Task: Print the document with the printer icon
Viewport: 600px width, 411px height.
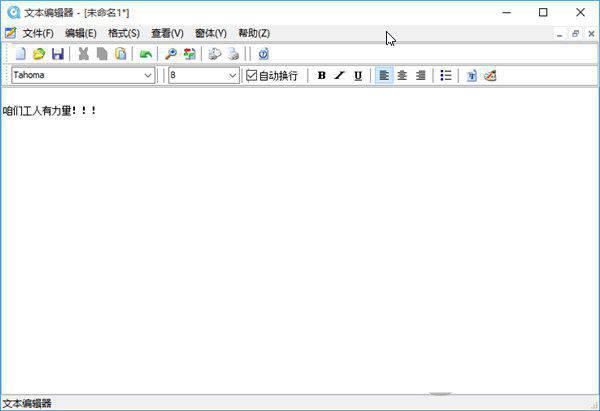Action: 233,54
